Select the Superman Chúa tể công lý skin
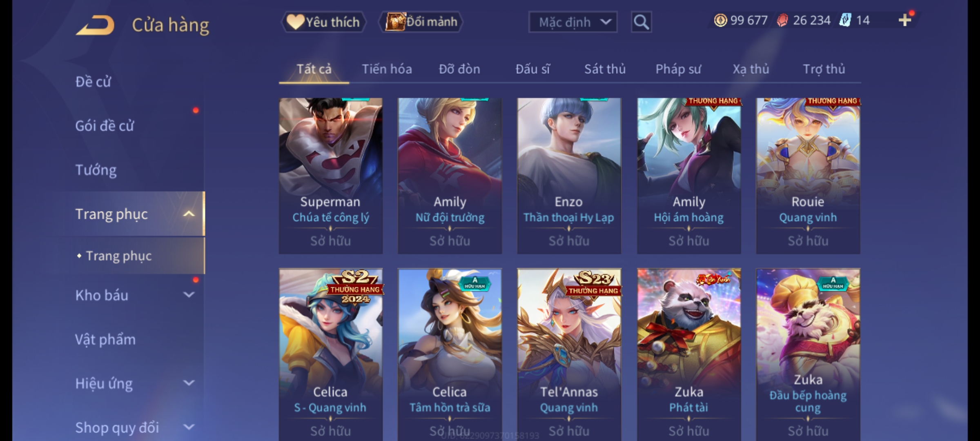 pyautogui.click(x=331, y=176)
